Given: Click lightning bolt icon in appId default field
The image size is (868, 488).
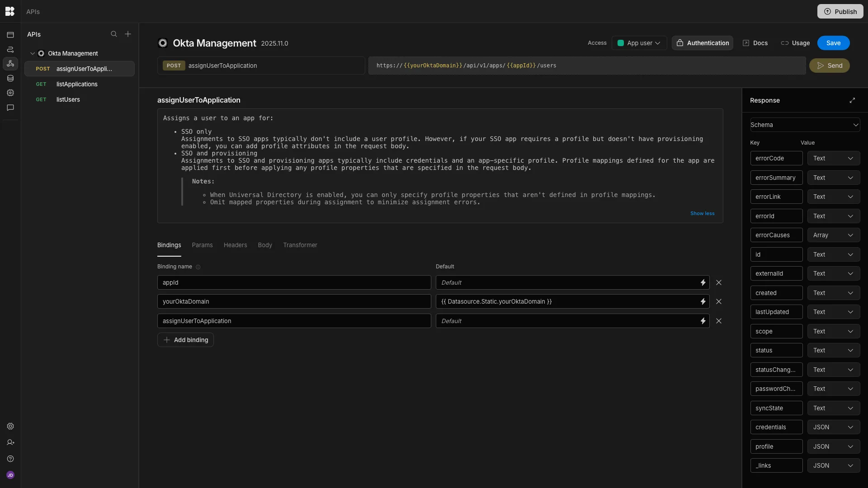Looking at the screenshot, I should click(703, 282).
